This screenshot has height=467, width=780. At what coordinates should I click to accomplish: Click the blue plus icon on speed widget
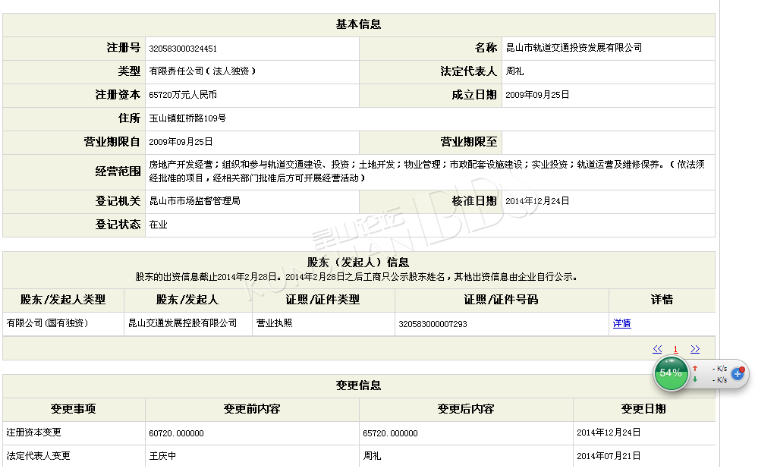738,374
